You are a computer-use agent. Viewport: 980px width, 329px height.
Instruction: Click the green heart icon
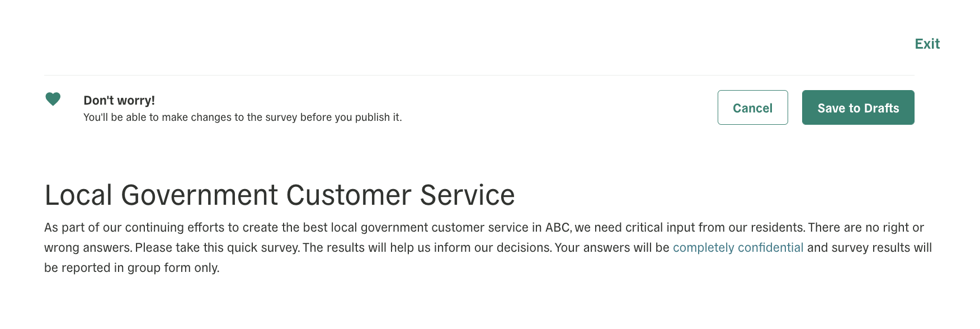pos(53,99)
